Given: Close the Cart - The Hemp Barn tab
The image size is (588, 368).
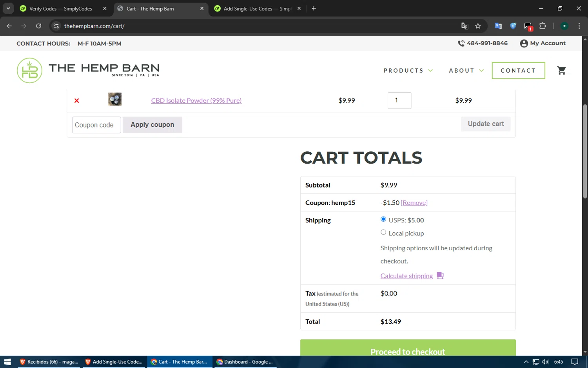Looking at the screenshot, I should click(202, 9).
